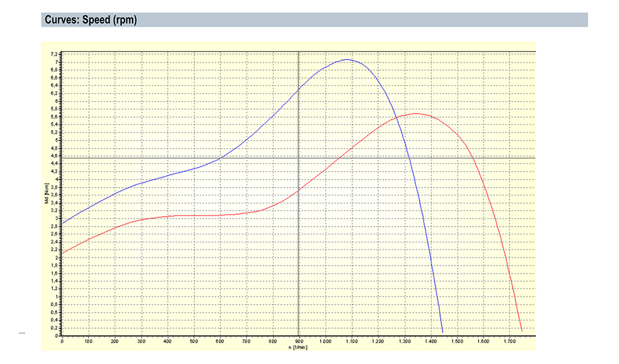Click the peak of the red curve
This screenshot has width=619, height=364.
(x=415, y=113)
